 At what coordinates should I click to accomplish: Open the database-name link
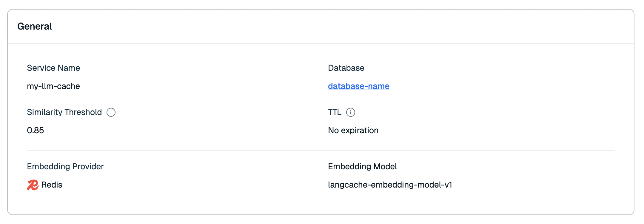[358, 86]
